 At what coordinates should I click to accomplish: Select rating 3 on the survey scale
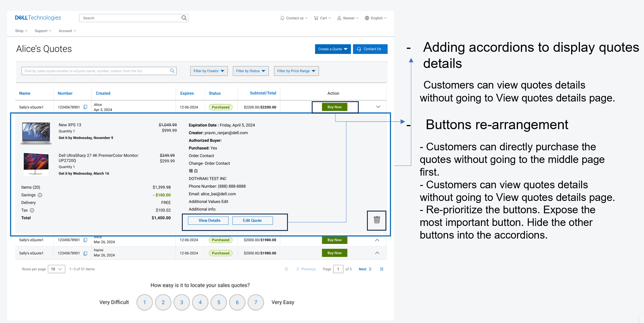(182, 302)
